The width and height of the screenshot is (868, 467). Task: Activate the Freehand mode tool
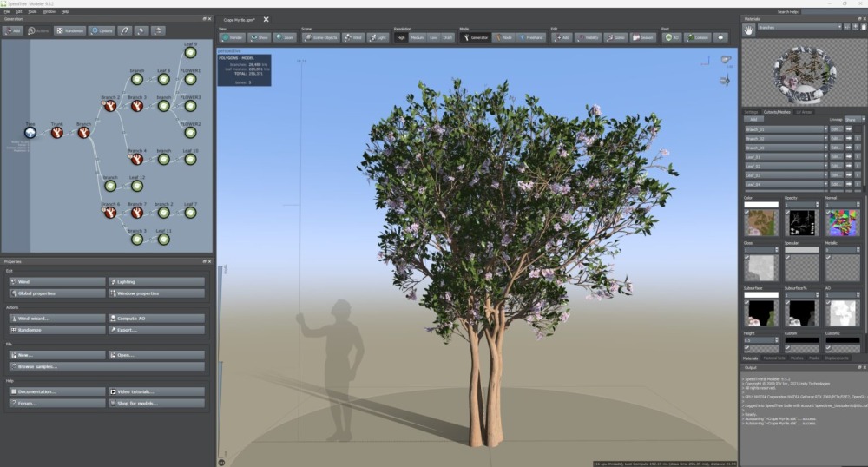coord(529,37)
